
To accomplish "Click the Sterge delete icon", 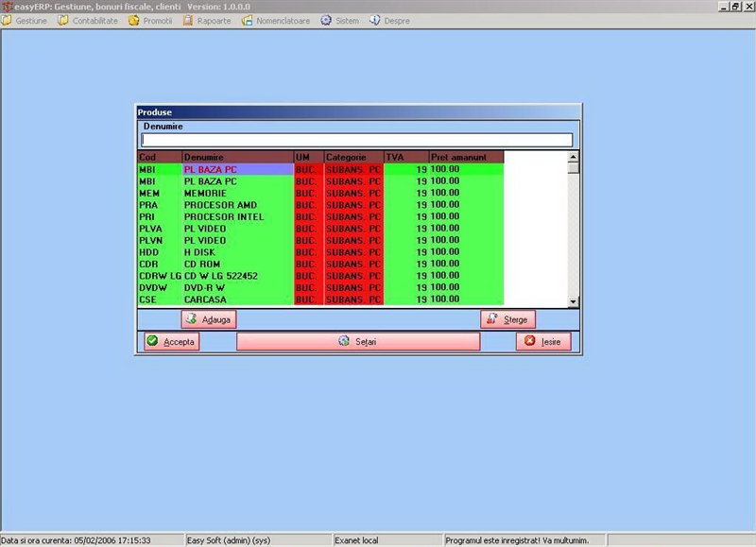I will (x=490, y=318).
